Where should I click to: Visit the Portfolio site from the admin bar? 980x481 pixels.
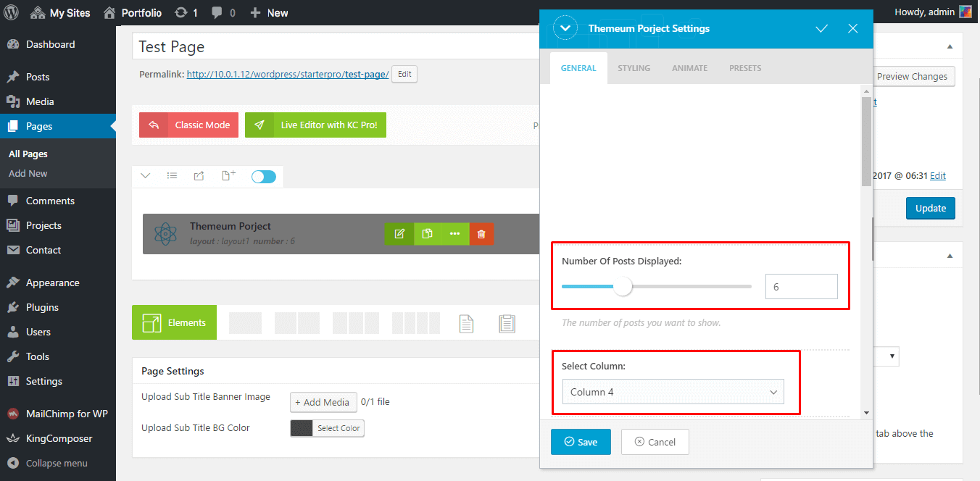133,12
